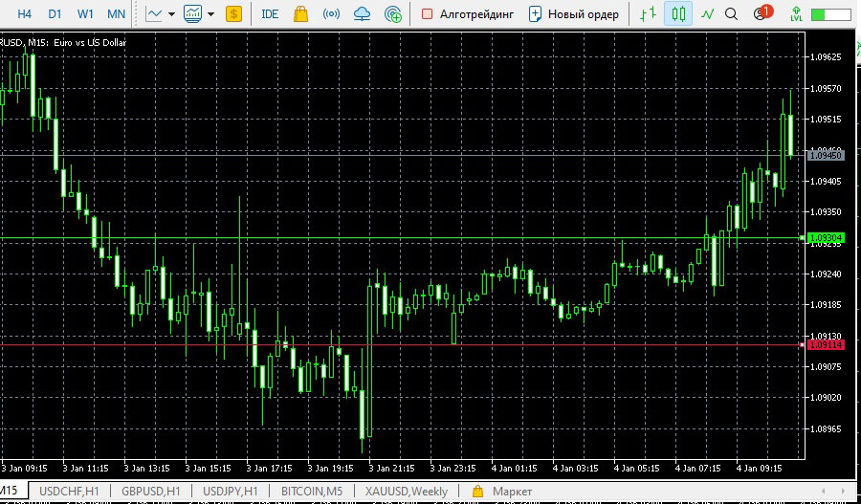861x504 pixels.
Task: Select candlestick chart mode
Action: 678,14
